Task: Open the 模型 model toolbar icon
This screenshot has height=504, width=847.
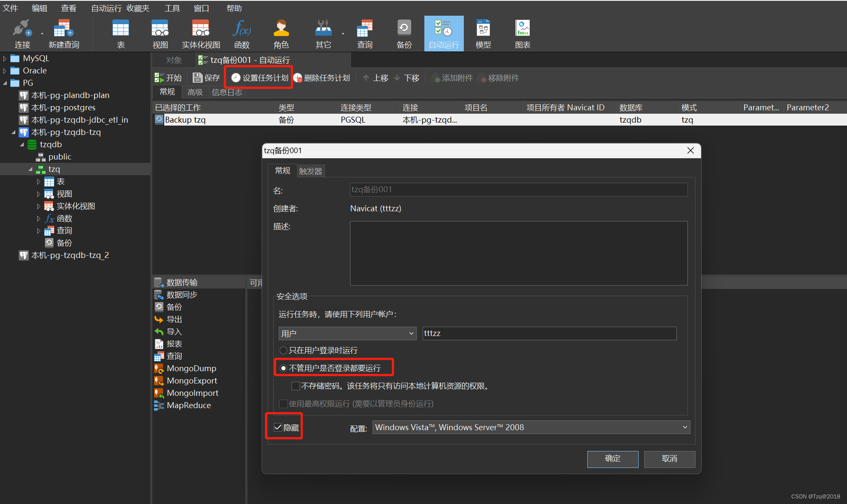Action: pyautogui.click(x=483, y=34)
